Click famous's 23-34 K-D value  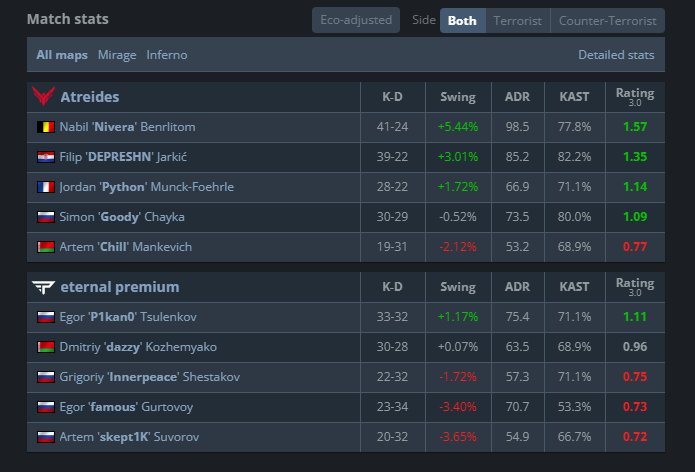[x=393, y=407]
